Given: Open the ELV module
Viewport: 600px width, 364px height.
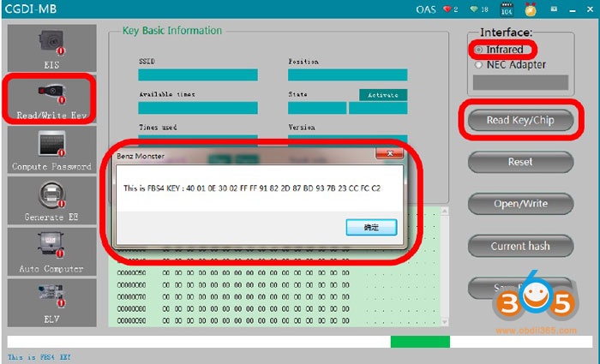Looking at the screenshot, I should coord(51,302).
